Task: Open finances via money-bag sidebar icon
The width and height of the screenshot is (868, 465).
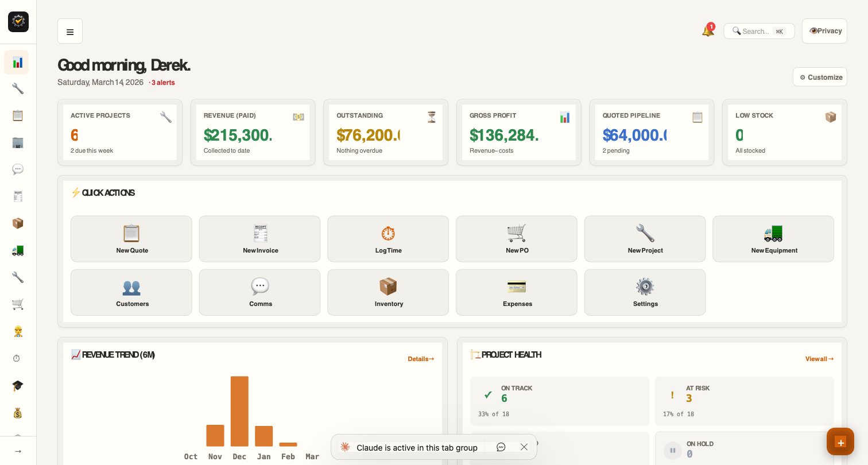Action: [x=17, y=413]
